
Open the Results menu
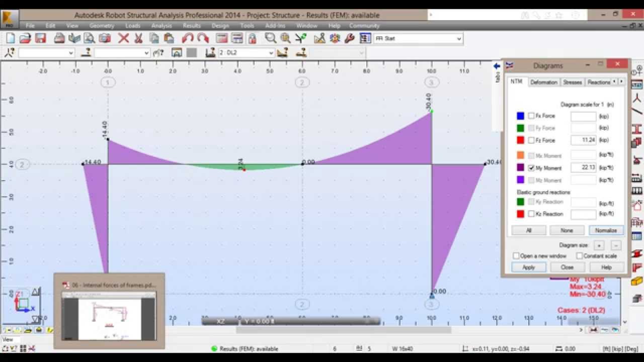pos(192,26)
